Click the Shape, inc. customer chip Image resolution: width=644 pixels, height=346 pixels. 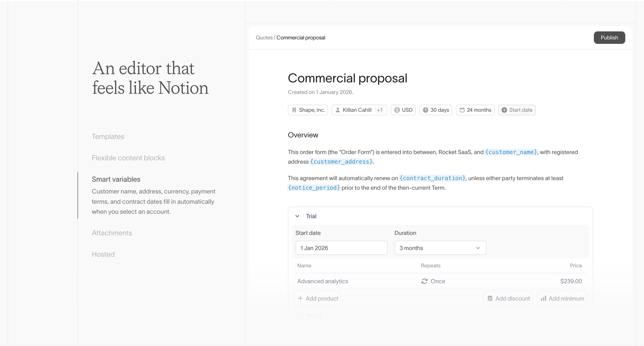(x=308, y=110)
